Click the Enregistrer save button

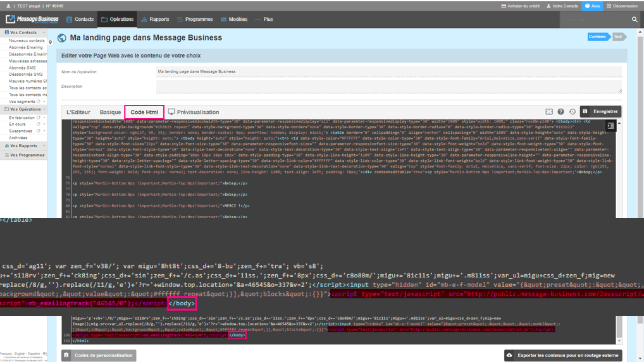pos(600,112)
